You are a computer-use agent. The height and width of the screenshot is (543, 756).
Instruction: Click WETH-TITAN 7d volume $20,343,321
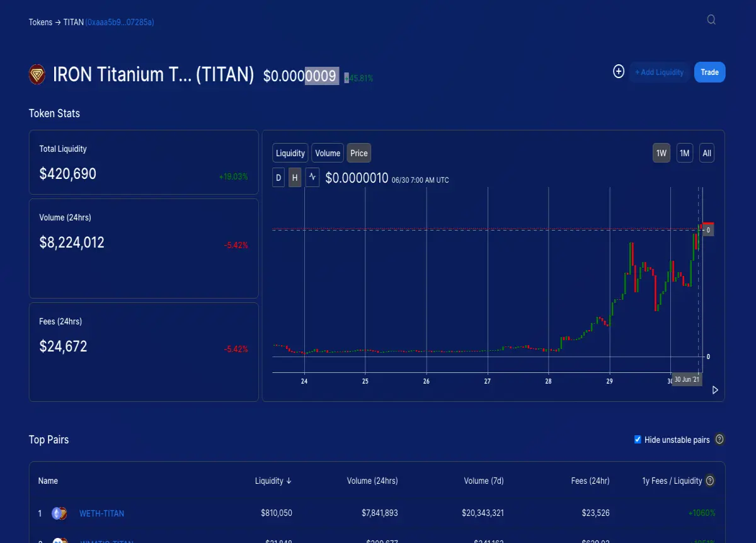pos(483,513)
